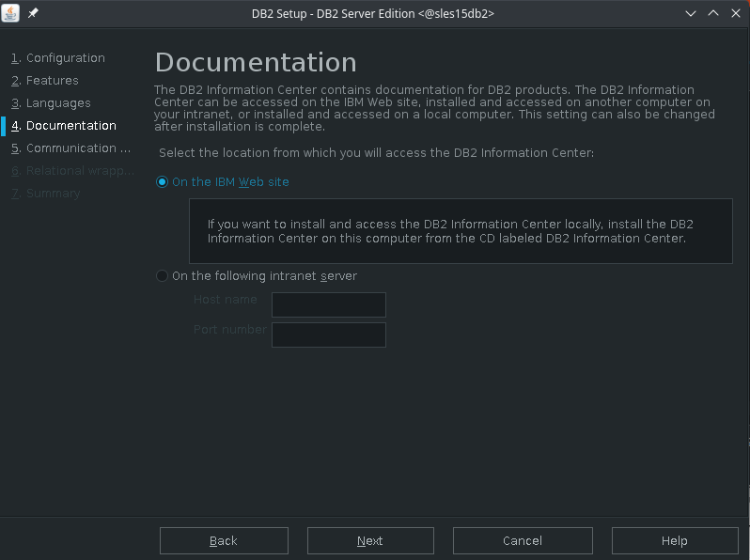
Task: Go to step 5 Communication
Action: point(70,148)
